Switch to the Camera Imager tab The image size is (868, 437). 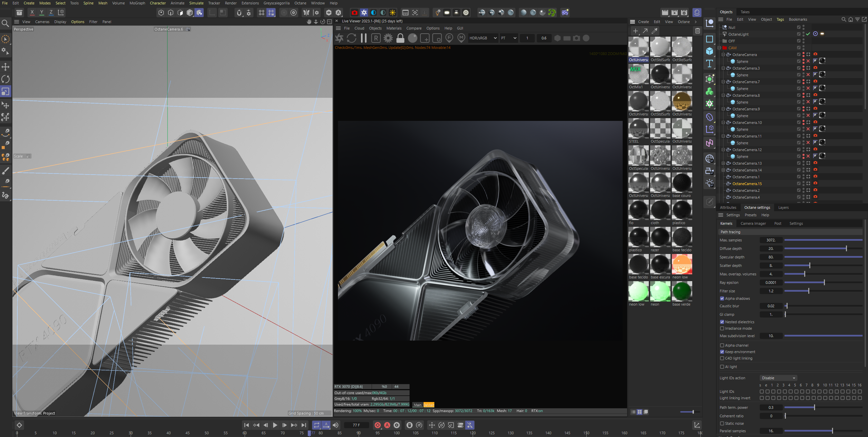pyautogui.click(x=753, y=223)
